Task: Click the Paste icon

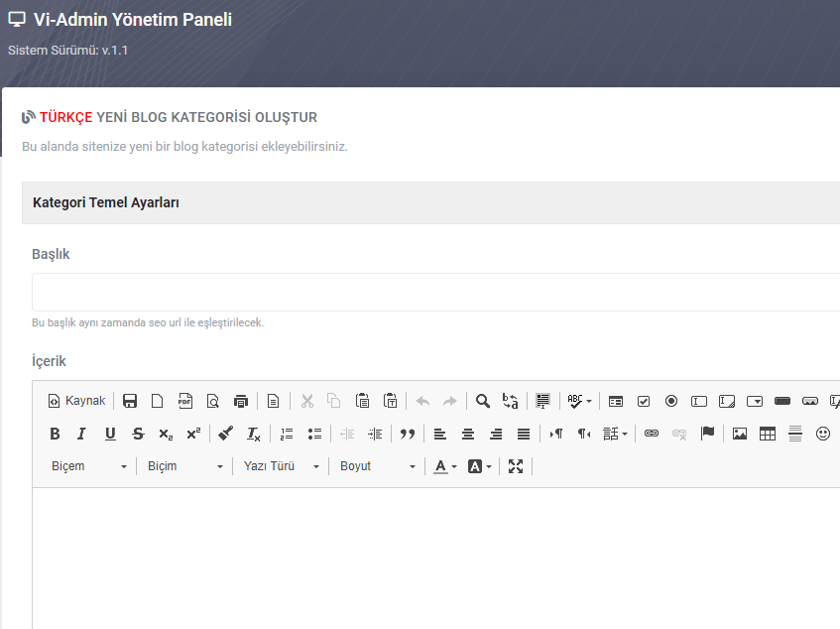Action: 363,401
